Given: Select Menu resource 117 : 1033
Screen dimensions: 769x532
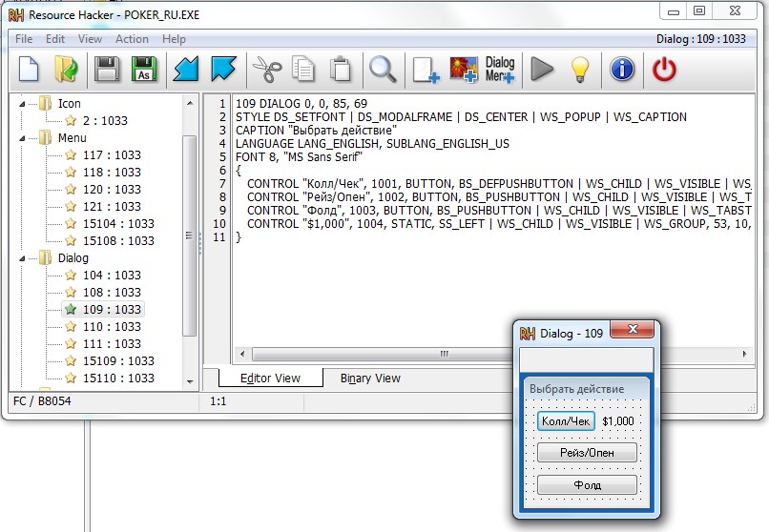Looking at the screenshot, I should coord(112,154).
